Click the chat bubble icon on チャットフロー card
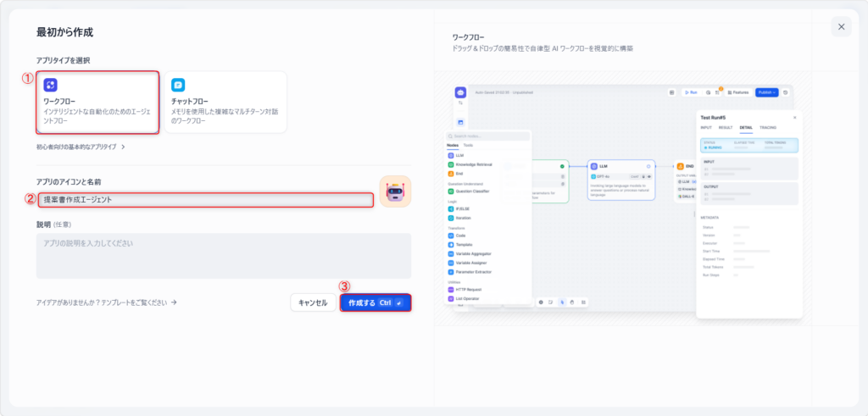 (178, 85)
